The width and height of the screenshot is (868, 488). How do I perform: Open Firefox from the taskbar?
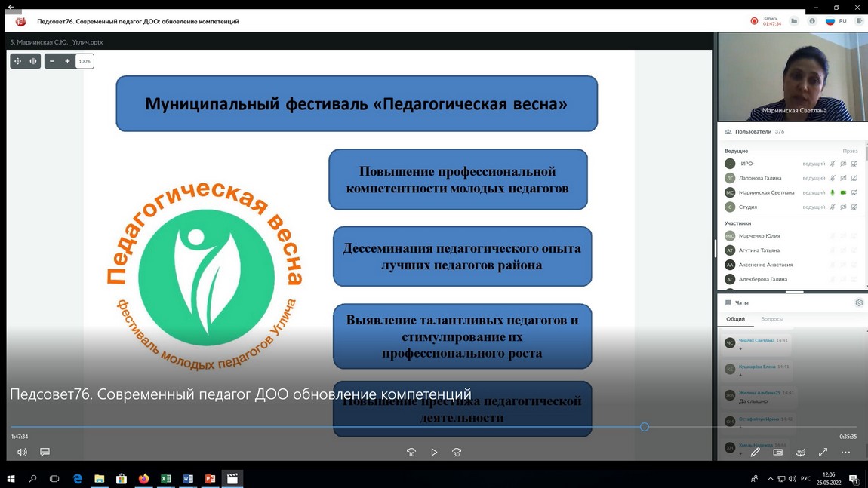[x=143, y=479]
